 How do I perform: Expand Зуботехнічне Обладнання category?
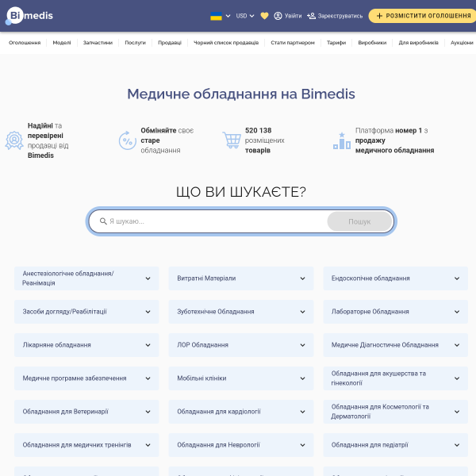[x=241, y=312]
